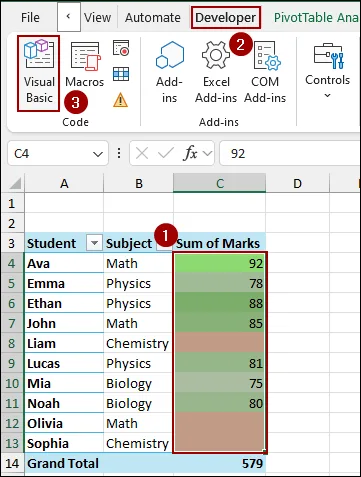Select cell with Liam
Screen dimensions: 361x477
tap(64, 343)
